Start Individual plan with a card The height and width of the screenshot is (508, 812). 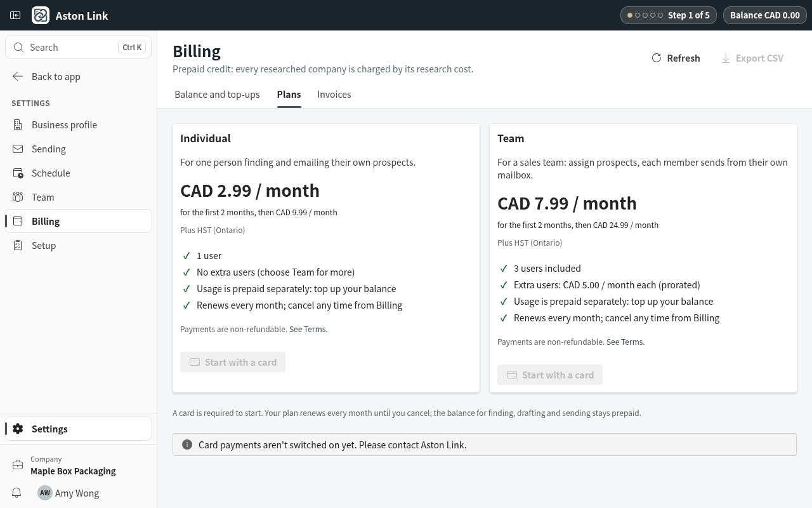(233, 362)
